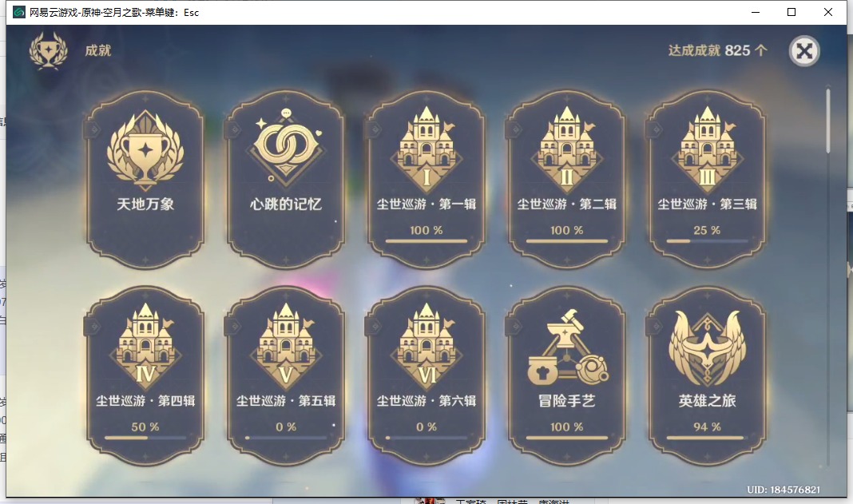The height and width of the screenshot is (504, 853).
Task: Click the 尘世巡游·第六辑 label
Action: pyautogui.click(x=426, y=401)
